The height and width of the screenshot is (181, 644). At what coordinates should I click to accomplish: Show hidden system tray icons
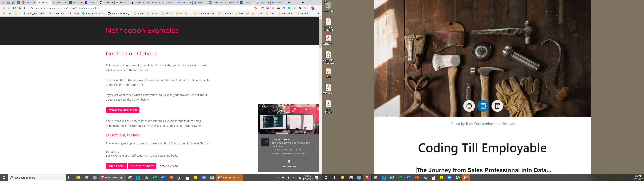[278, 178]
